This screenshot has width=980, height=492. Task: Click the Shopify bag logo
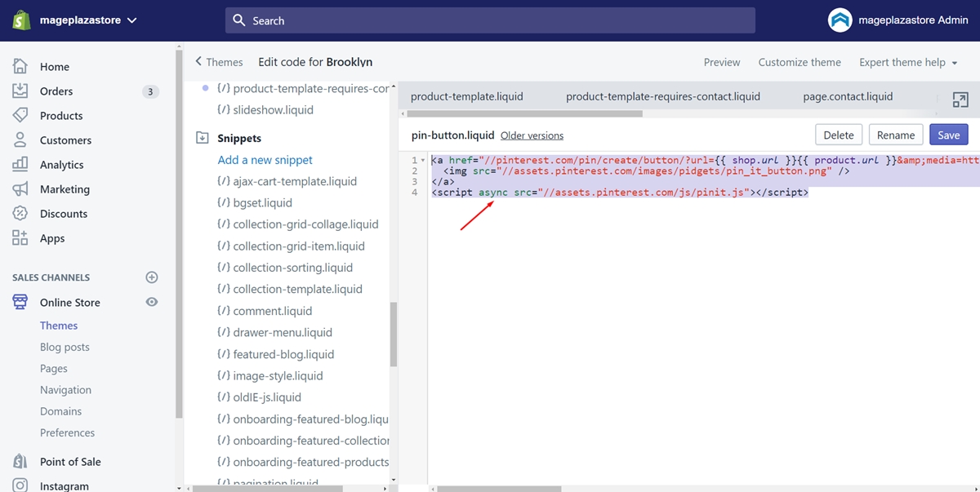coord(22,20)
